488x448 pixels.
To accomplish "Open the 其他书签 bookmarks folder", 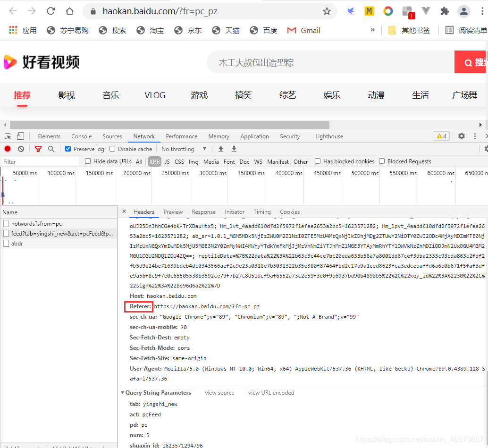I will (410, 30).
